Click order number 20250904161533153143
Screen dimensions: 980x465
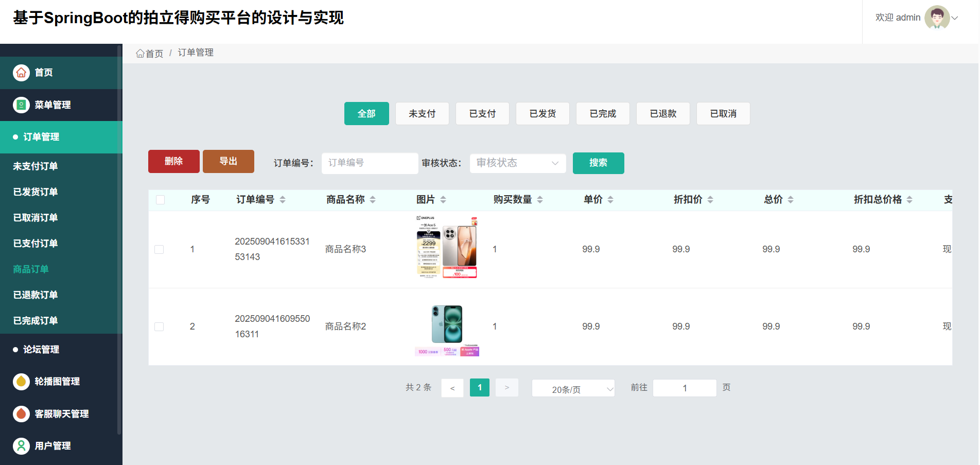pyautogui.click(x=272, y=249)
